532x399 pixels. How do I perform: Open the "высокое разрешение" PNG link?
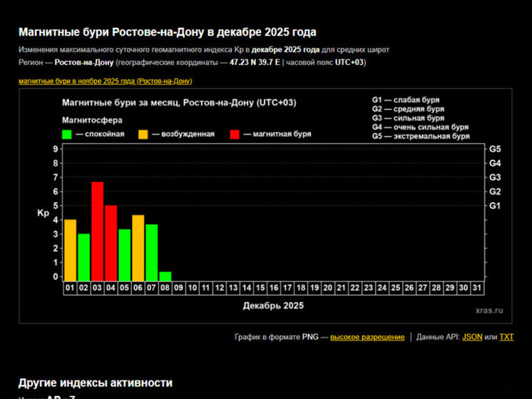tap(367, 337)
